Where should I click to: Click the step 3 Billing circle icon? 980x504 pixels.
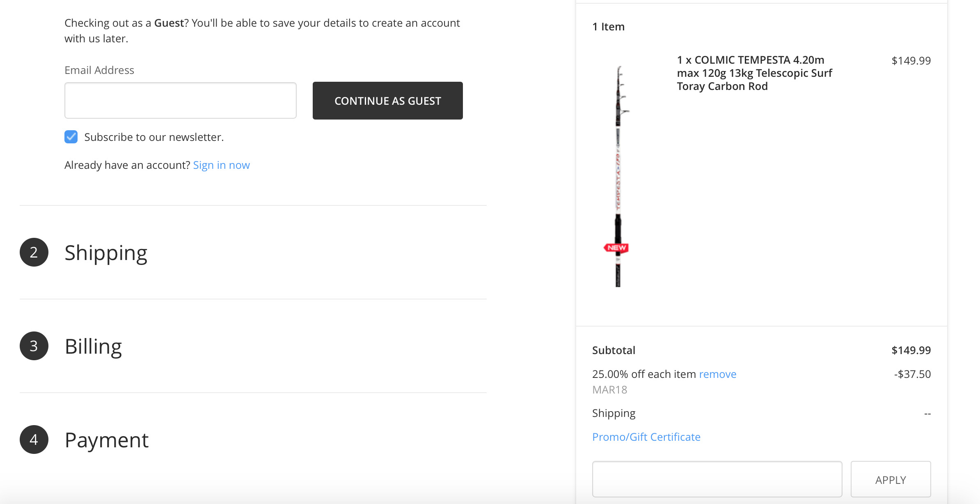[34, 346]
